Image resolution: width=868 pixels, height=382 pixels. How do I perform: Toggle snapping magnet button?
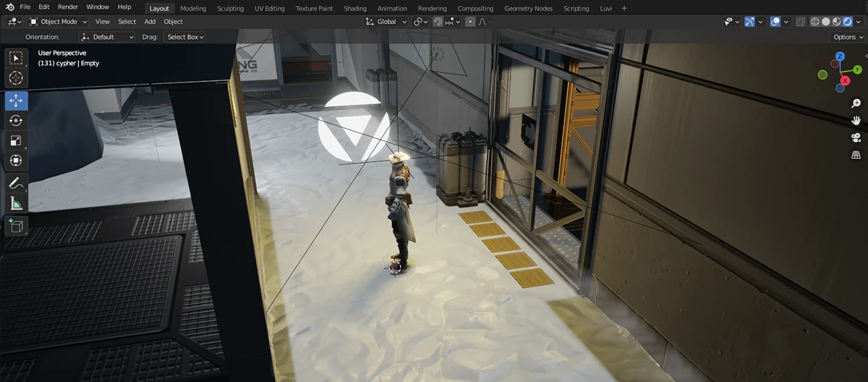438,22
